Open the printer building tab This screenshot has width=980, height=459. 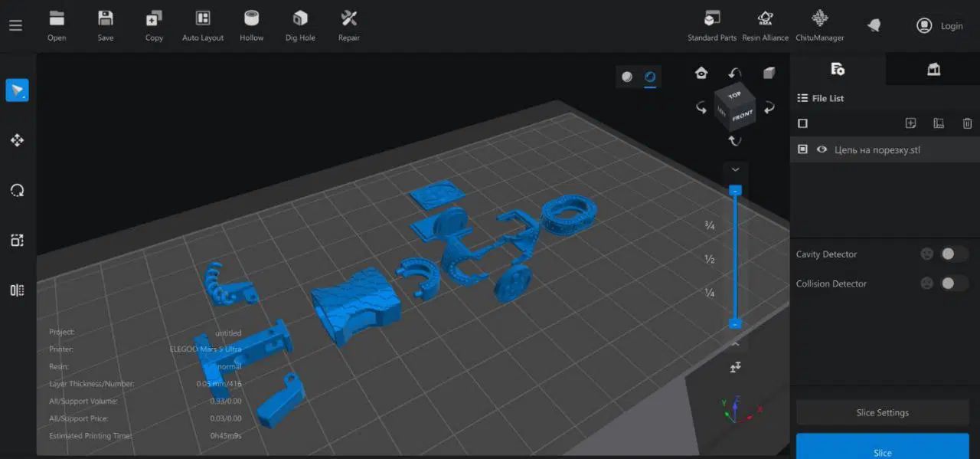click(933, 69)
